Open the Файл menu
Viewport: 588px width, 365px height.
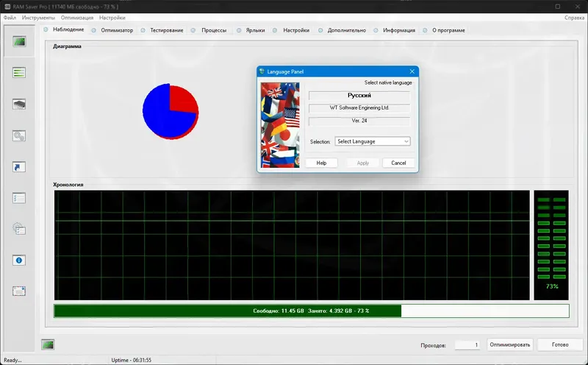point(10,18)
